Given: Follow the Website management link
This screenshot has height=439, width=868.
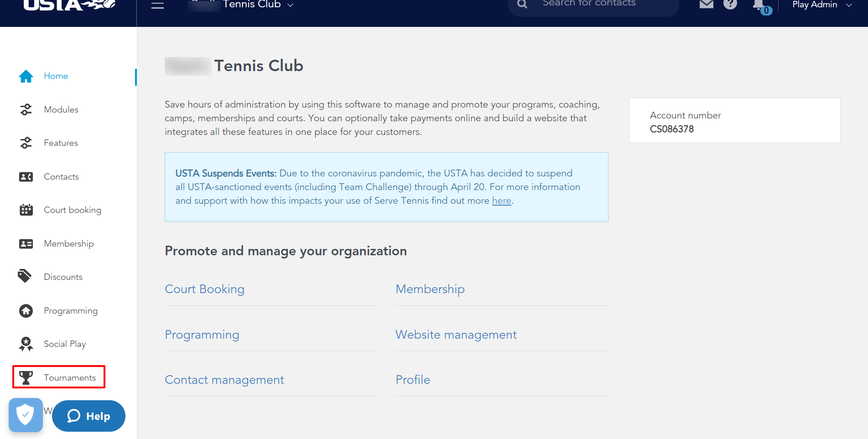Looking at the screenshot, I should (x=456, y=335).
